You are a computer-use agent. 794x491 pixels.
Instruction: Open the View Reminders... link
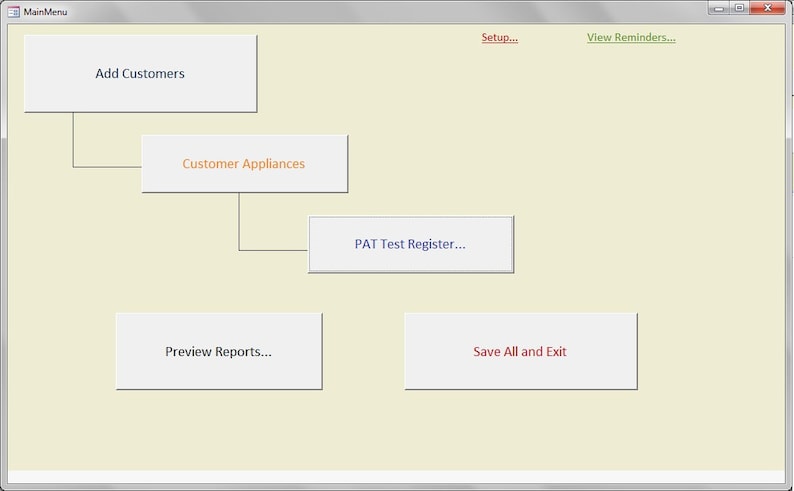click(631, 37)
